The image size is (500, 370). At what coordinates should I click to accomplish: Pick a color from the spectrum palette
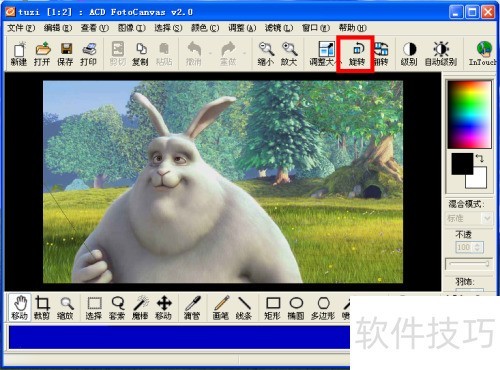tap(469, 115)
